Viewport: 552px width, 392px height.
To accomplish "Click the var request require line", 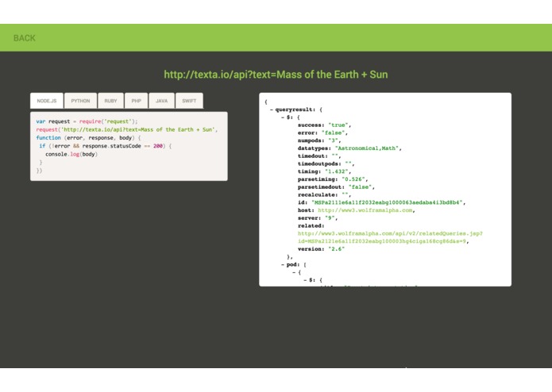I will (87, 121).
